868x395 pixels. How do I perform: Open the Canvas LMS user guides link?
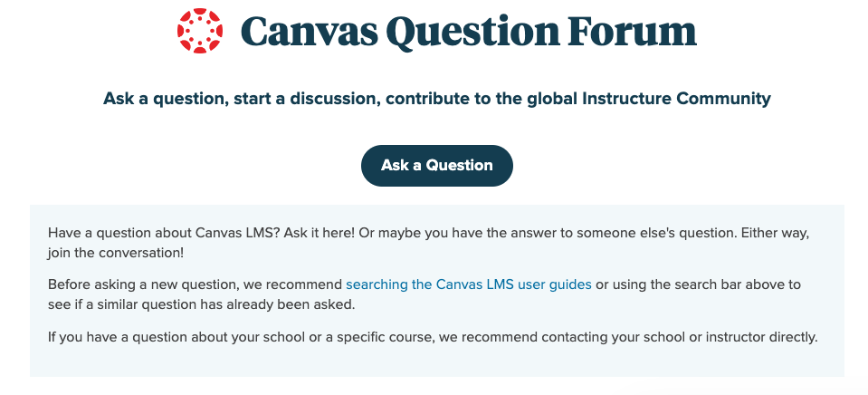coord(468,284)
